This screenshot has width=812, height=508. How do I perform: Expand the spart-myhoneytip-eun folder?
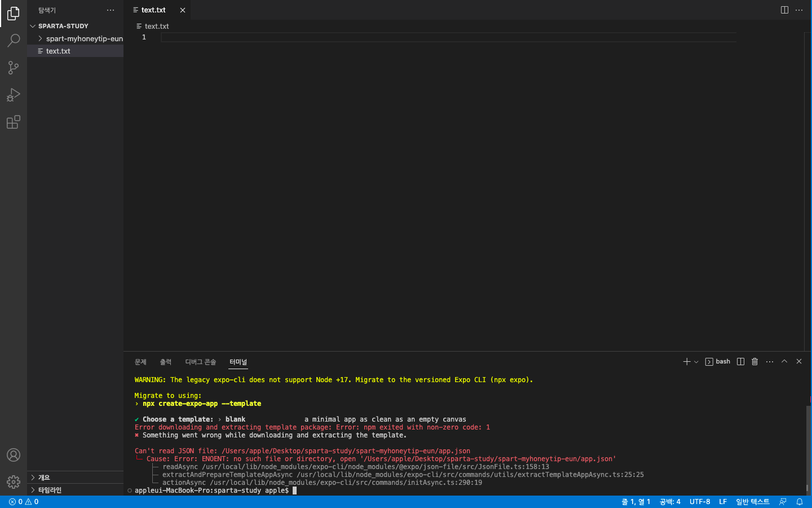pos(76,38)
